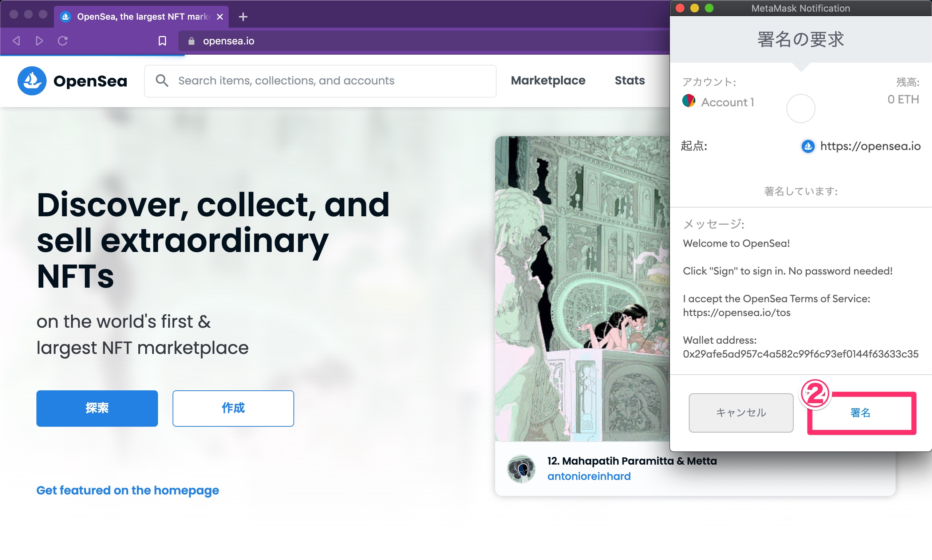
Task: Open the Stats menu
Action: pos(629,80)
